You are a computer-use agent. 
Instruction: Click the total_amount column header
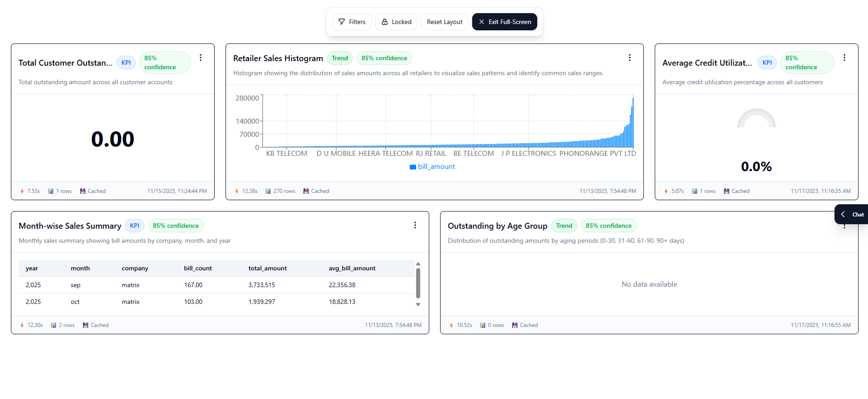(x=267, y=268)
